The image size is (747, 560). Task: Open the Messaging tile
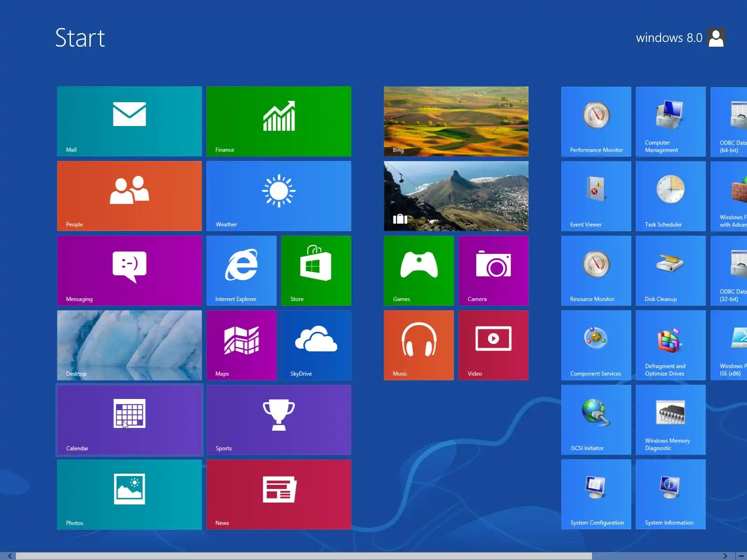click(x=129, y=271)
